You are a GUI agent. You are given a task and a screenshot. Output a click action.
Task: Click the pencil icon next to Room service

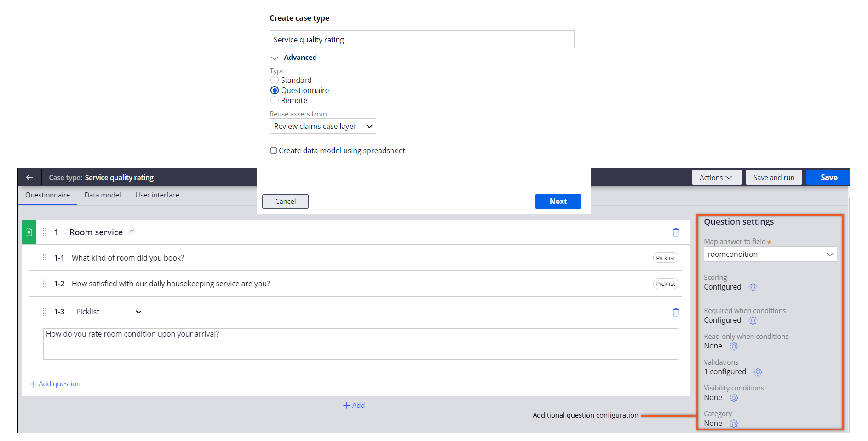131,232
